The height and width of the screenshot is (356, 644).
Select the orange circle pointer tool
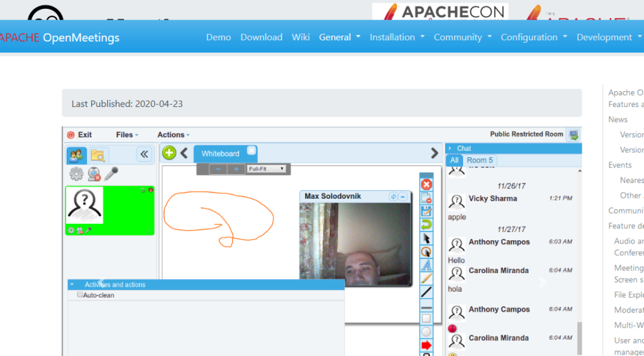(426, 252)
